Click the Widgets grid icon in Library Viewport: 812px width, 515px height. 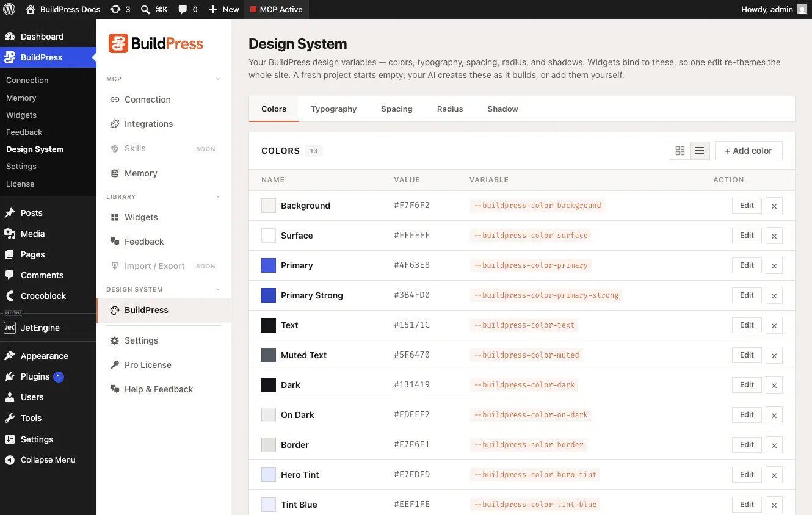pyautogui.click(x=114, y=217)
